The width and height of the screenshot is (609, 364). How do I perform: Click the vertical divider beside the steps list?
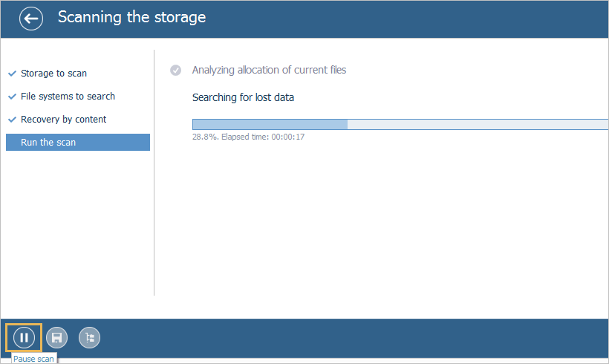[x=154, y=172]
